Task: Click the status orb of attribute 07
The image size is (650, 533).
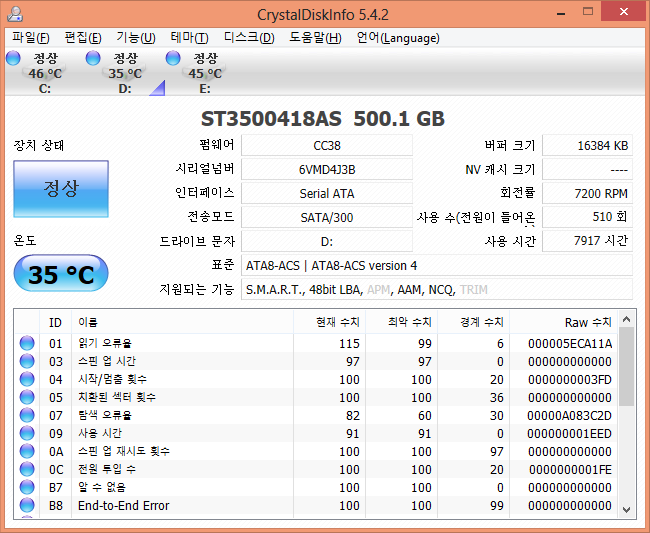Action: coord(27,415)
